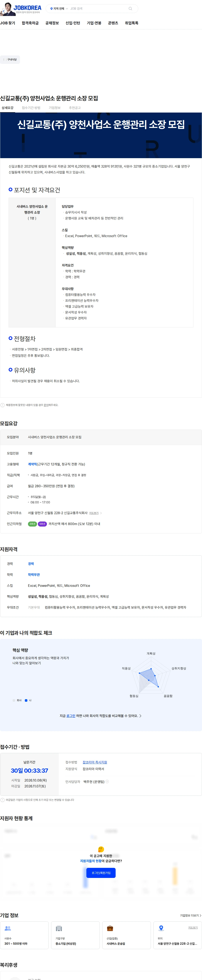Click the 회사 legend marker
The image size is (202, 980).
tap(14, 700)
